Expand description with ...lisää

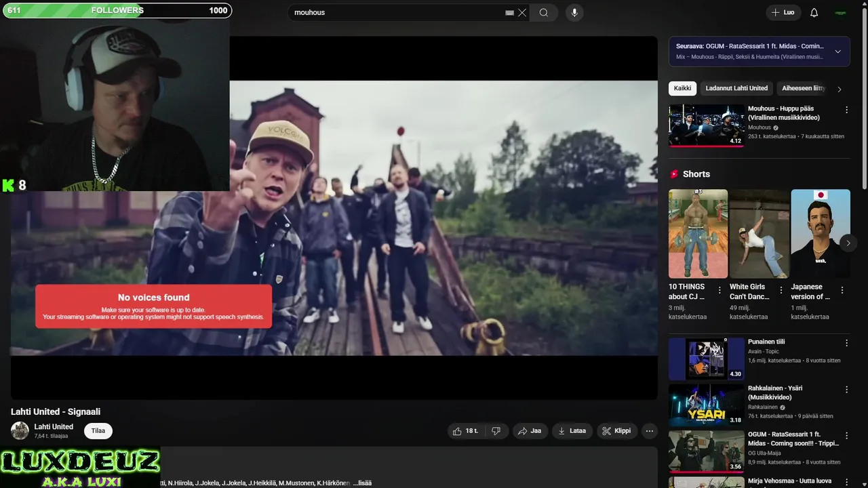[x=362, y=483]
